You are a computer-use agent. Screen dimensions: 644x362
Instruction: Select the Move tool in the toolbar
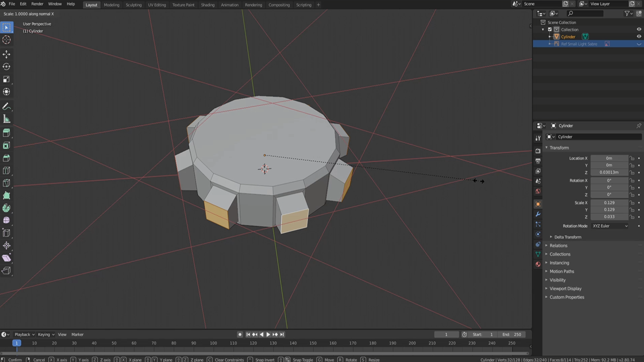(x=7, y=54)
